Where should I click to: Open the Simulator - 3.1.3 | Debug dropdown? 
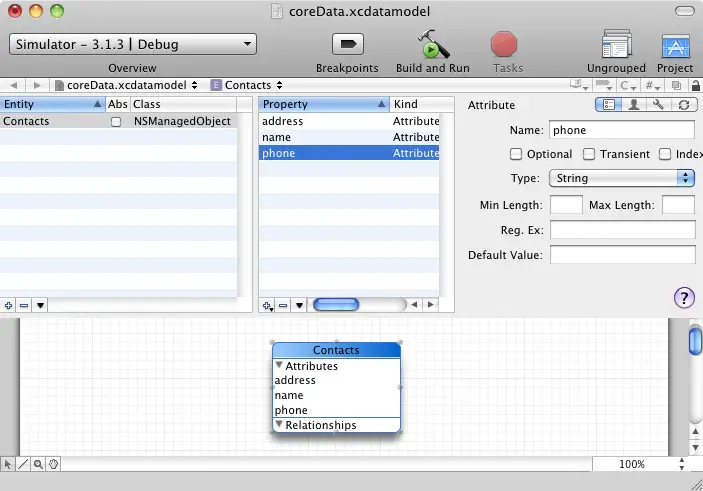[x=132, y=44]
